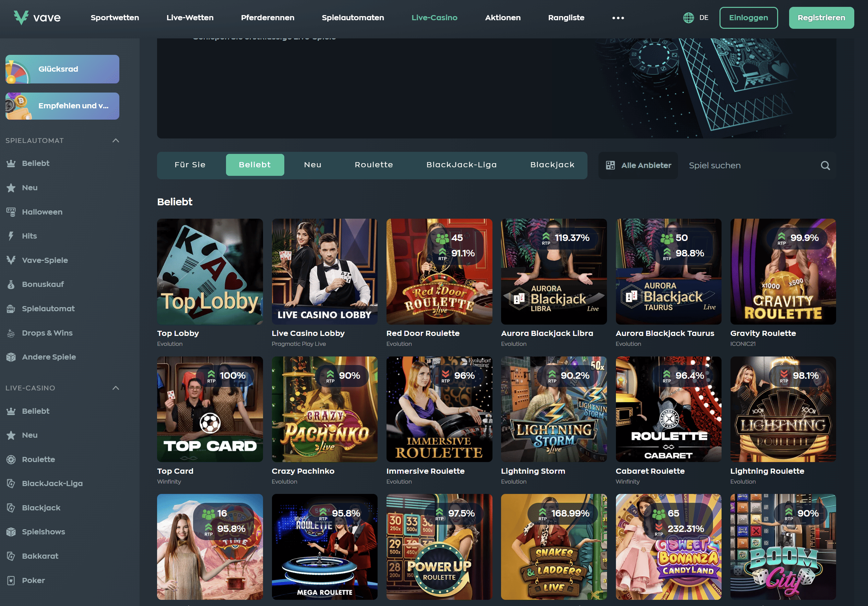Open the Lightning Storm thumbnail
Image resolution: width=868 pixels, height=606 pixels.
coord(554,409)
